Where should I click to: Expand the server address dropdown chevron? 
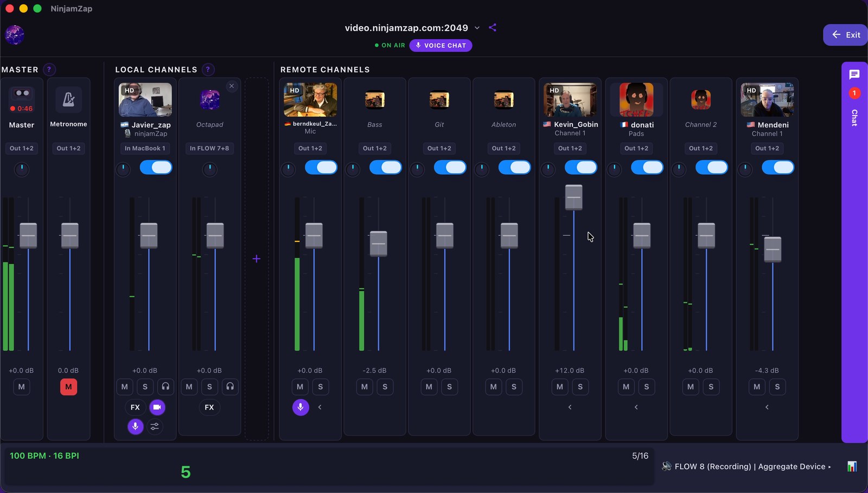point(477,28)
